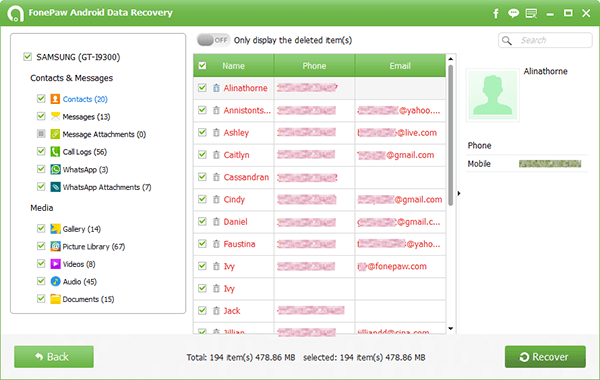Click the WhatsApp Attachments icon
This screenshot has width=600, height=380.
point(55,187)
